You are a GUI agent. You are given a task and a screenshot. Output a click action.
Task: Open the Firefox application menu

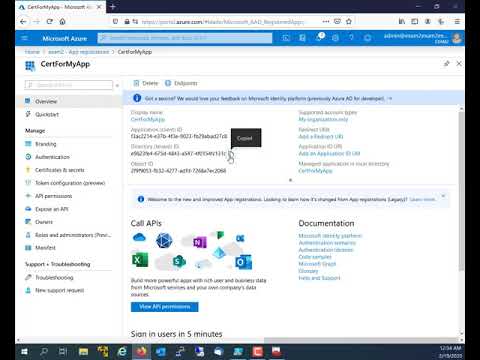(457, 21)
